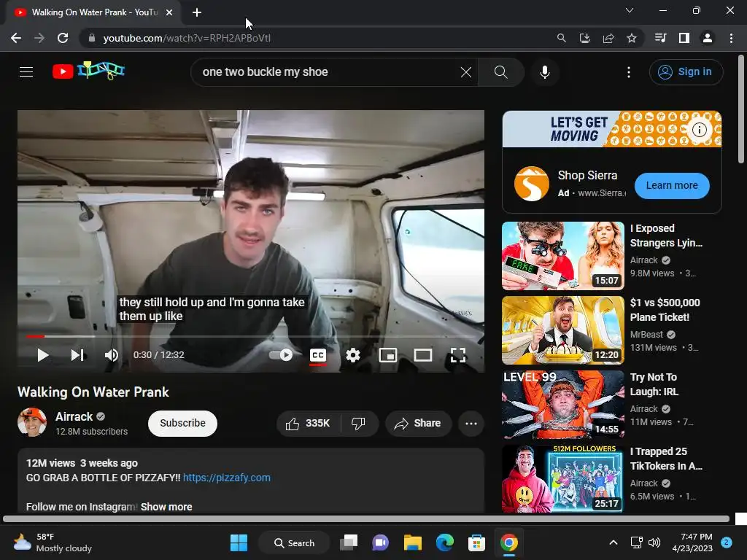747x560 pixels.
Task: Click the search magnifier button
Action: click(x=500, y=72)
